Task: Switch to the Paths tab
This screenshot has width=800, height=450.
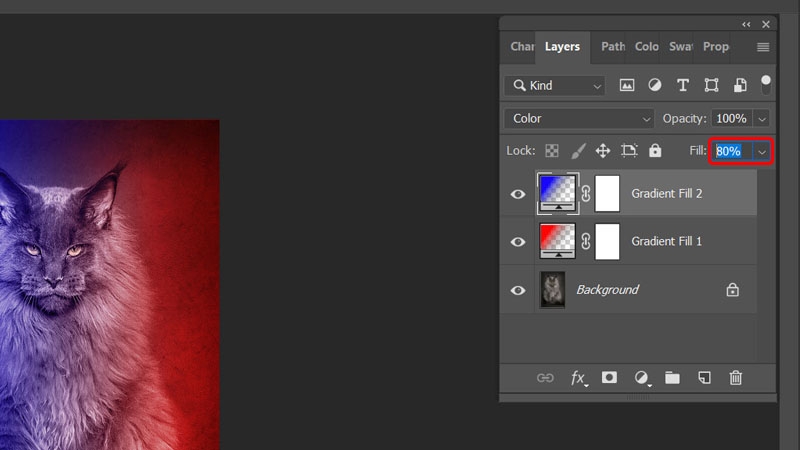Action: [x=613, y=46]
